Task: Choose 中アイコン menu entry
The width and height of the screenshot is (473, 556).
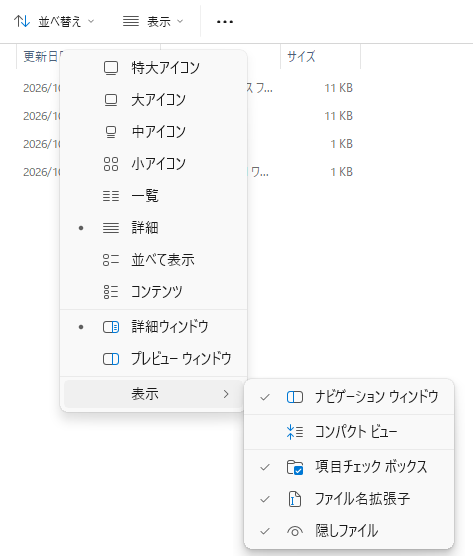Action: [x=153, y=132]
